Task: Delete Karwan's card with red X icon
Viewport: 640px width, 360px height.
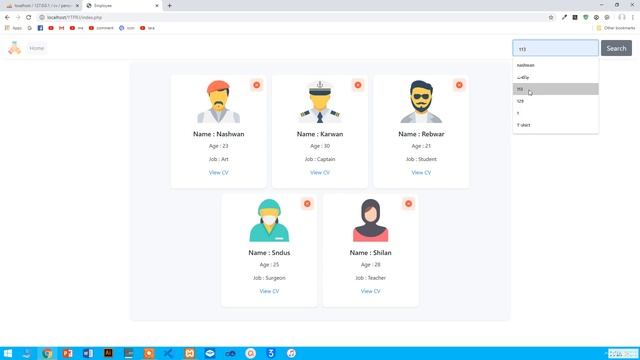Action: pyautogui.click(x=358, y=85)
